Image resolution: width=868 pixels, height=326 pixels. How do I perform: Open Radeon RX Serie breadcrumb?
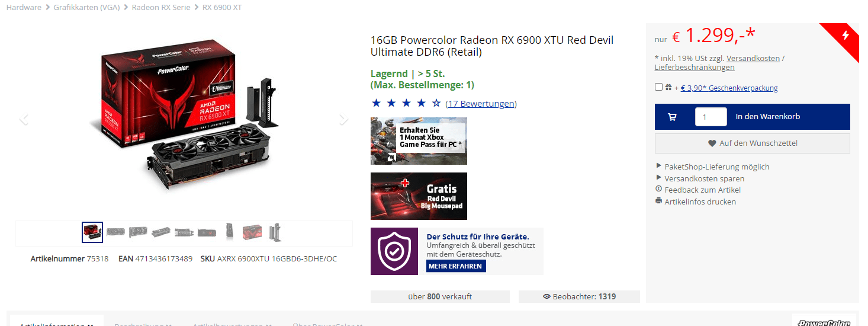(x=160, y=8)
